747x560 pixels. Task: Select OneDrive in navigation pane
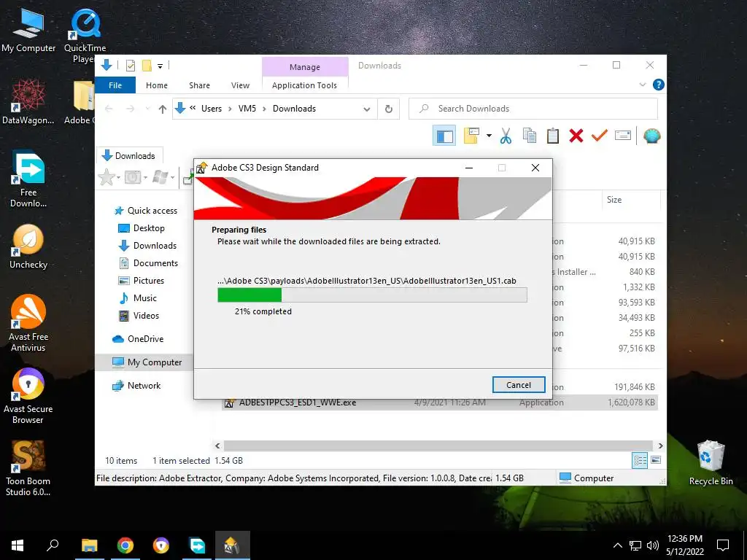click(145, 339)
